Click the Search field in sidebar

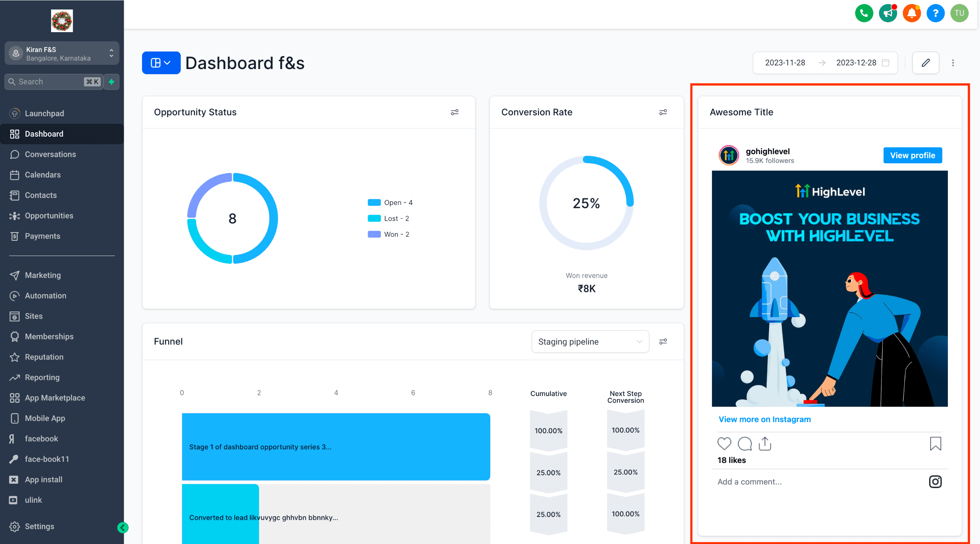(54, 82)
